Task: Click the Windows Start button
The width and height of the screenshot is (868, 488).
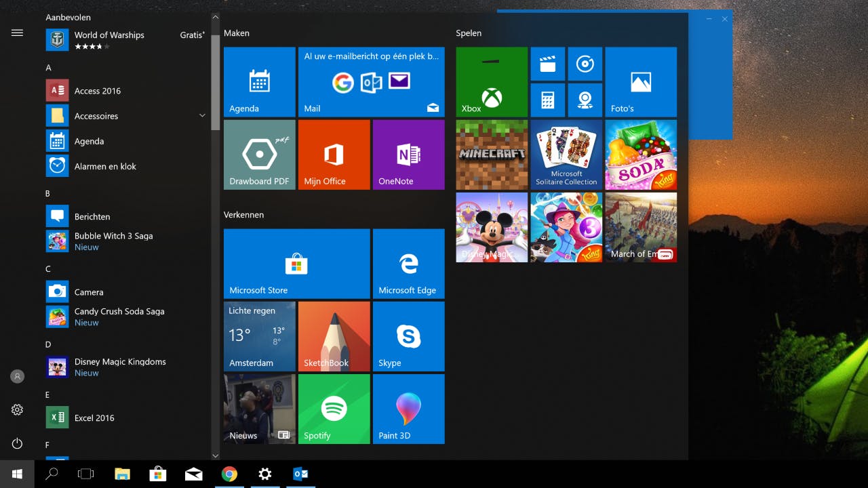Action: tap(17, 474)
